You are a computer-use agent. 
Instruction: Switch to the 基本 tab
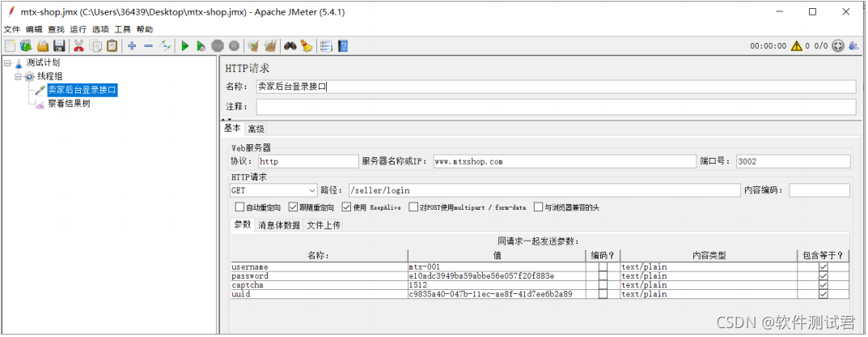pos(232,128)
